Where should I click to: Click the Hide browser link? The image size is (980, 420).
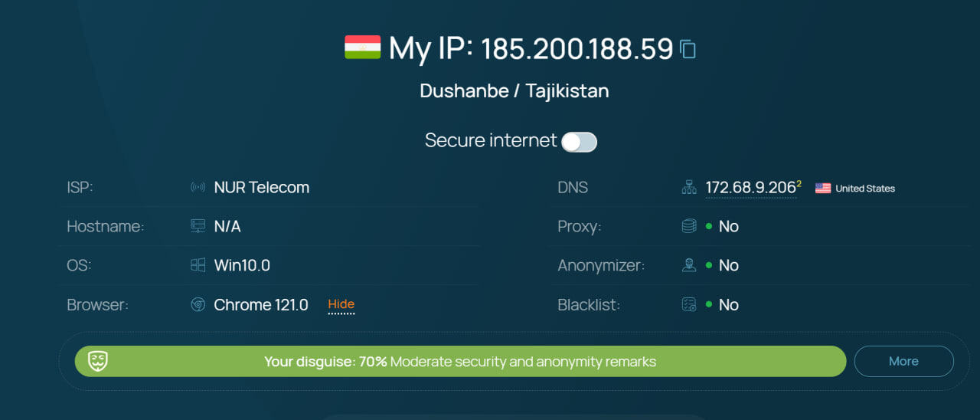(341, 304)
